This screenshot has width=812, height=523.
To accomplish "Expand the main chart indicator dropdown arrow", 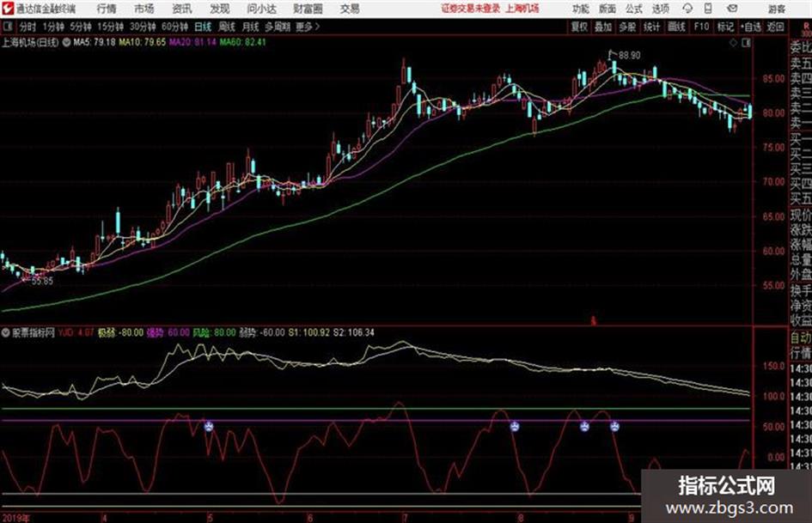I will click(66, 42).
